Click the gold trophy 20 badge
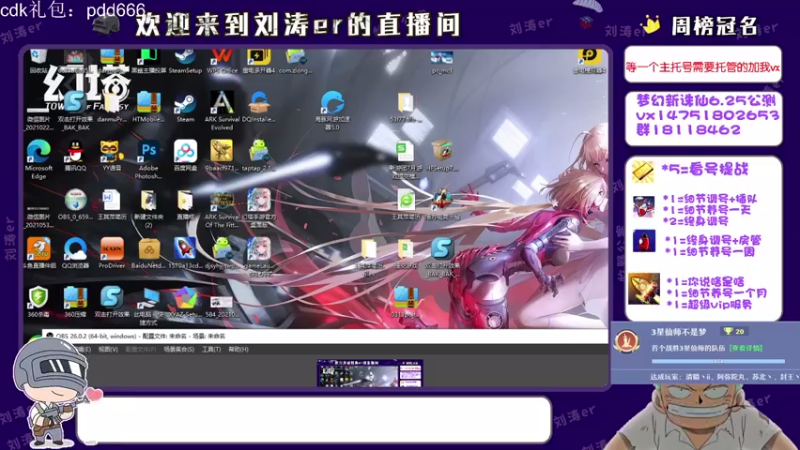 click(734, 332)
